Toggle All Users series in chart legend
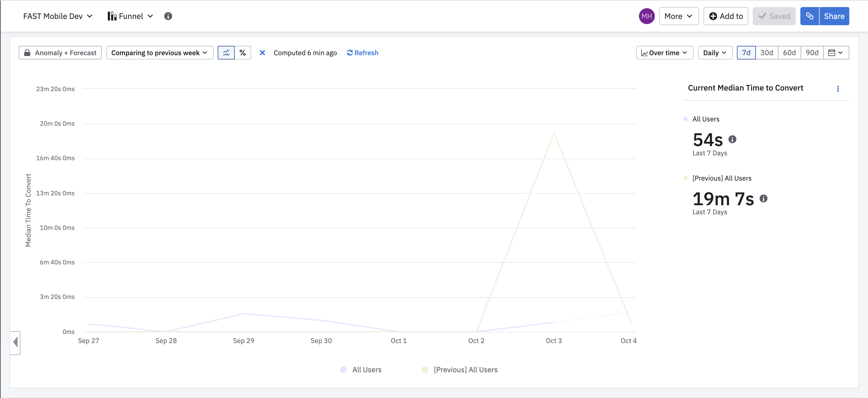 pyautogui.click(x=361, y=370)
